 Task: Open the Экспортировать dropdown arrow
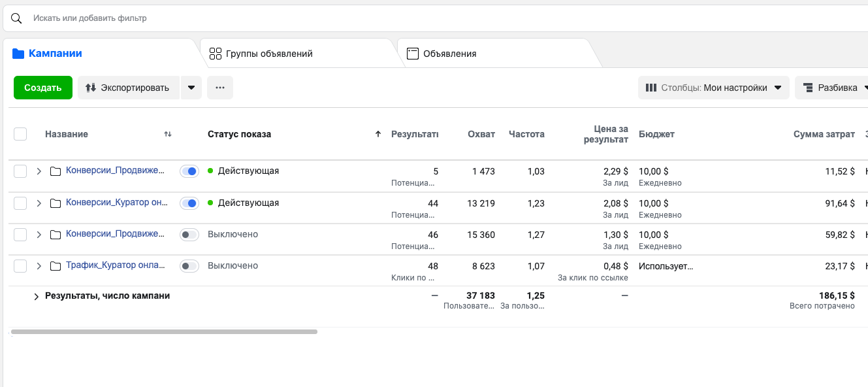pyautogui.click(x=191, y=88)
